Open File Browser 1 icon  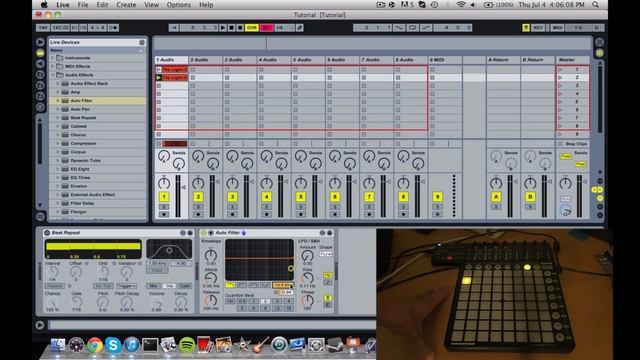(x=40, y=75)
